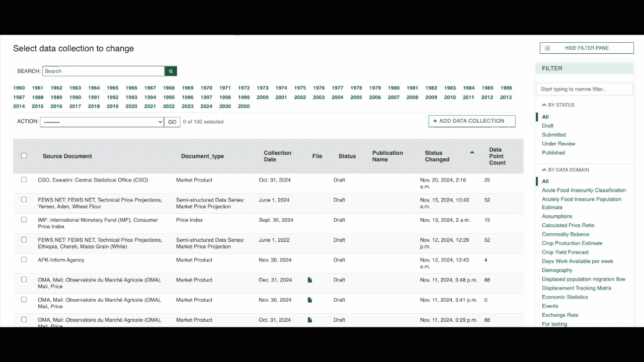Open the Action dropdown menu
This screenshot has height=362, width=644.
click(x=102, y=122)
